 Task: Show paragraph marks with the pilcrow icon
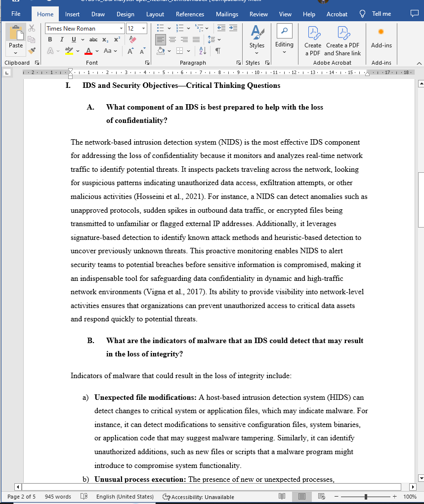tap(218, 51)
